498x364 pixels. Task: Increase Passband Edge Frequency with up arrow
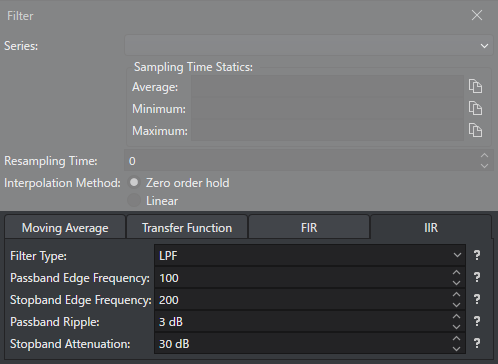click(x=456, y=273)
